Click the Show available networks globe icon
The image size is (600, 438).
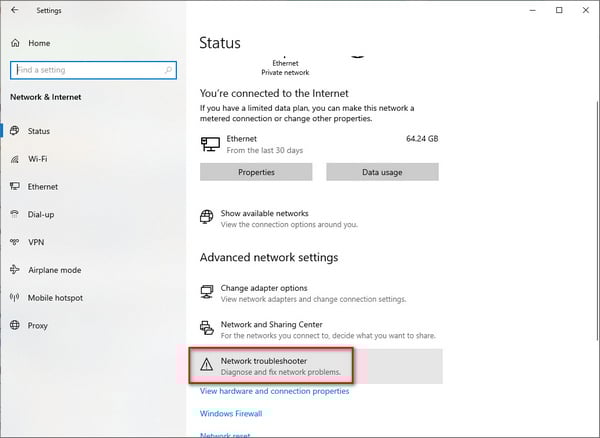pos(207,217)
